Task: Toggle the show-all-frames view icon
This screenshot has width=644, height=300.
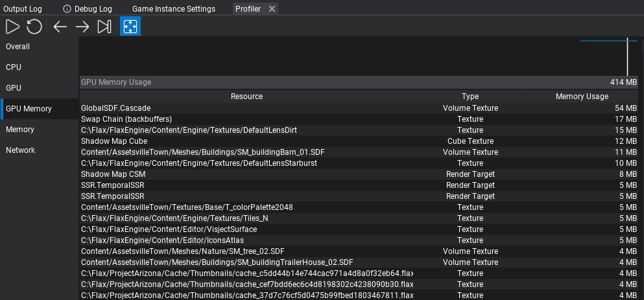Action: point(130,27)
